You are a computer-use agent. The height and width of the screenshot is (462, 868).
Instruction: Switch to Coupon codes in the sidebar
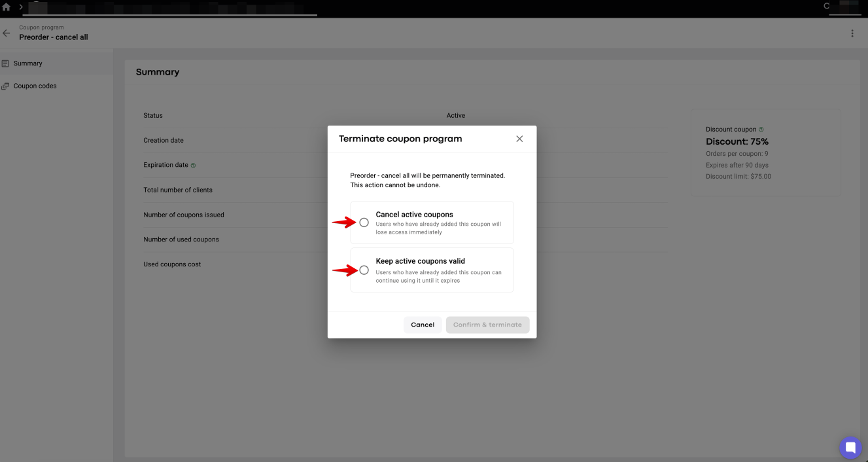pos(56,86)
